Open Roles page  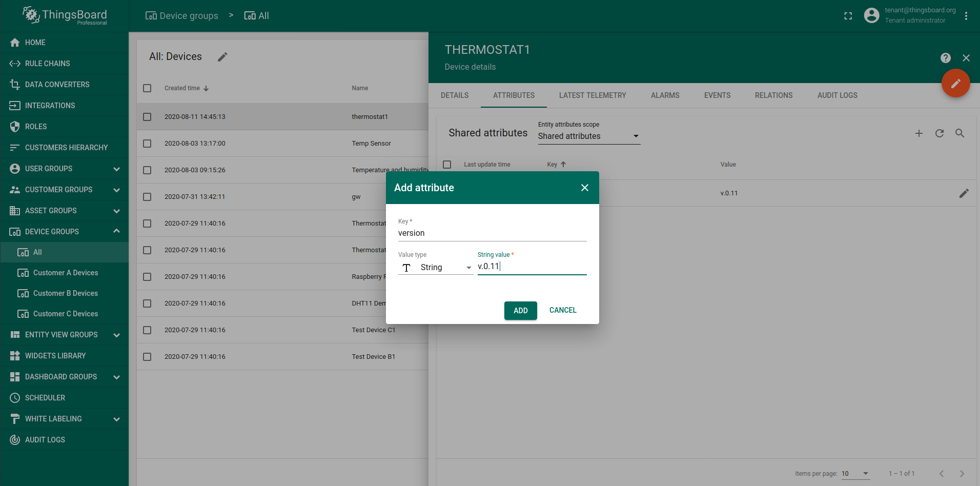click(x=64, y=127)
